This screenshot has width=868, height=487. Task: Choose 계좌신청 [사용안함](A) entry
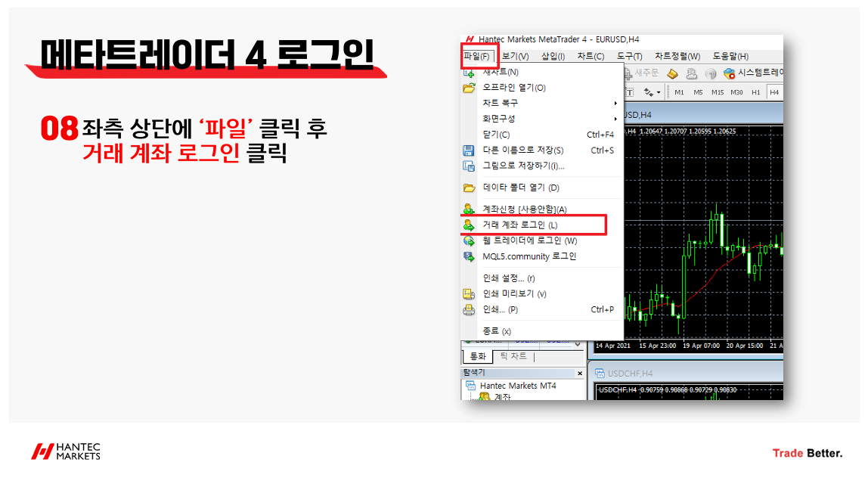tap(543, 209)
